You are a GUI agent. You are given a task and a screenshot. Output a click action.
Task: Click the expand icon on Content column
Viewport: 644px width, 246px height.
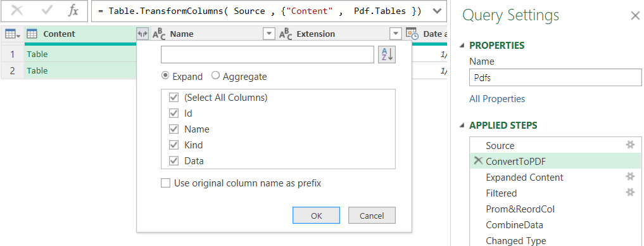click(142, 34)
